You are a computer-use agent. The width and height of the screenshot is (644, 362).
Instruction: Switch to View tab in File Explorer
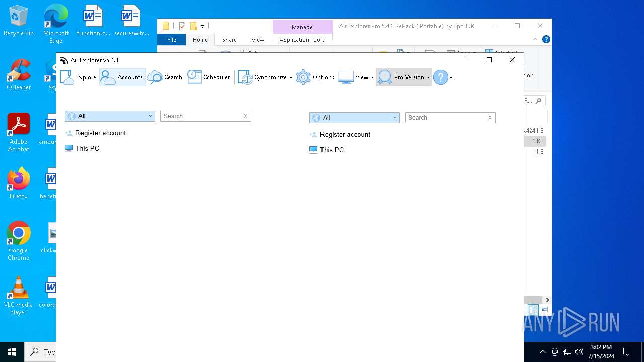(x=258, y=40)
